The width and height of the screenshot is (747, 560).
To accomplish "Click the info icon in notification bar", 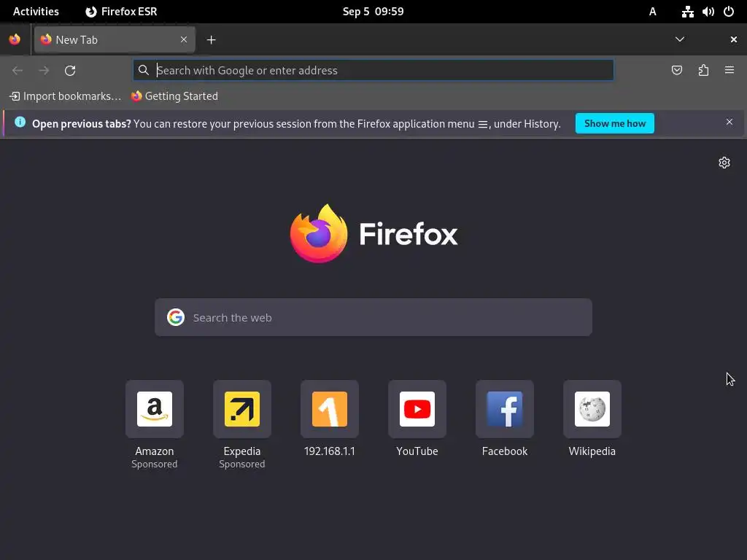I will [20, 122].
